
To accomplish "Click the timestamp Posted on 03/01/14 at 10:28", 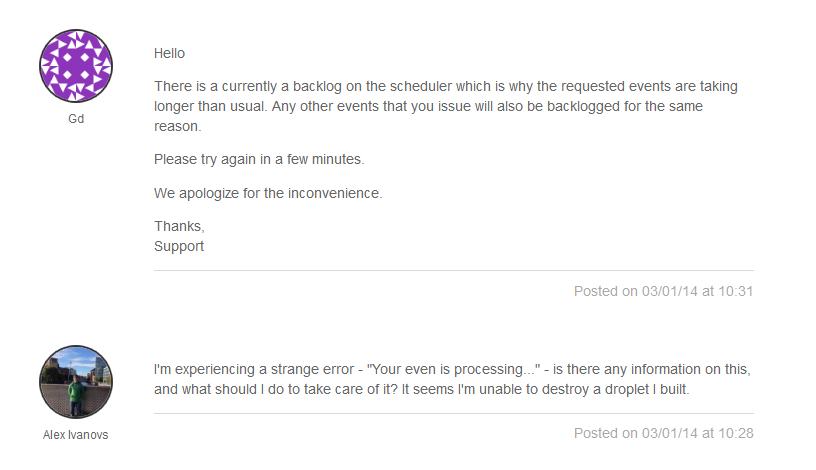I will 664,434.
